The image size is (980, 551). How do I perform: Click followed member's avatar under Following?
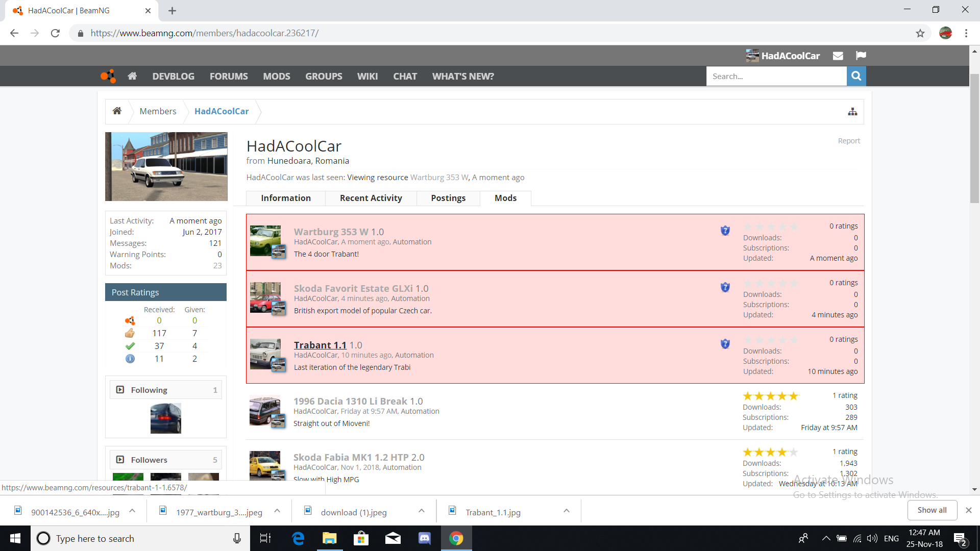(166, 418)
